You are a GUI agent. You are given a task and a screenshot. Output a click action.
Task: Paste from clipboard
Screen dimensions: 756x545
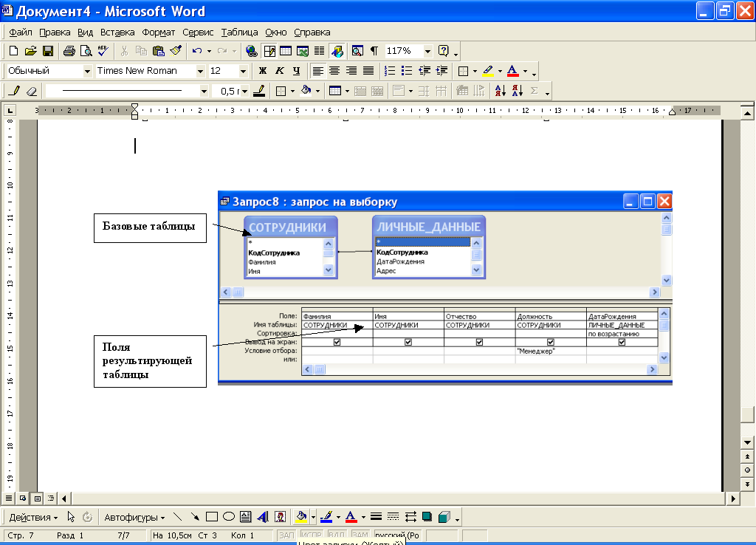(x=158, y=51)
